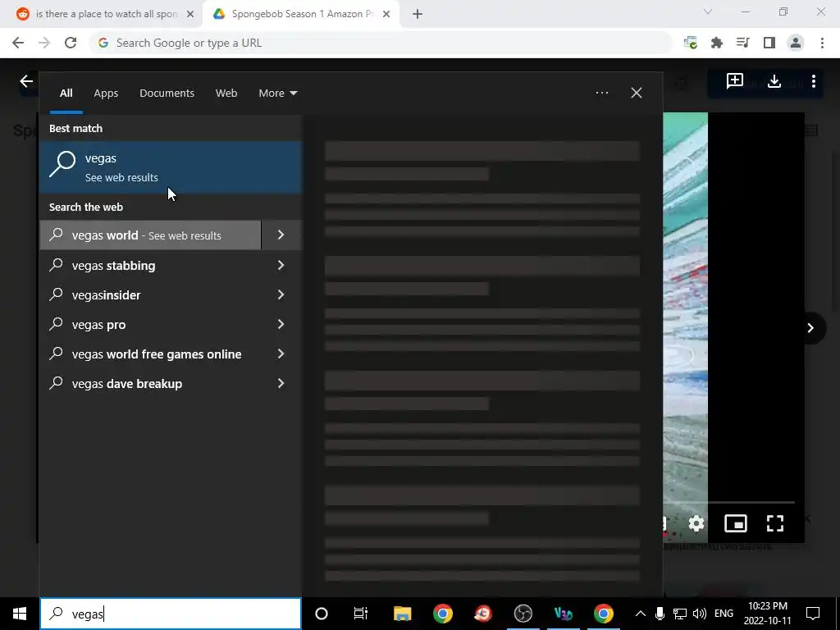Image resolution: width=840 pixels, height=630 pixels.
Task: Select vegas pro suggestion
Action: tap(150, 324)
